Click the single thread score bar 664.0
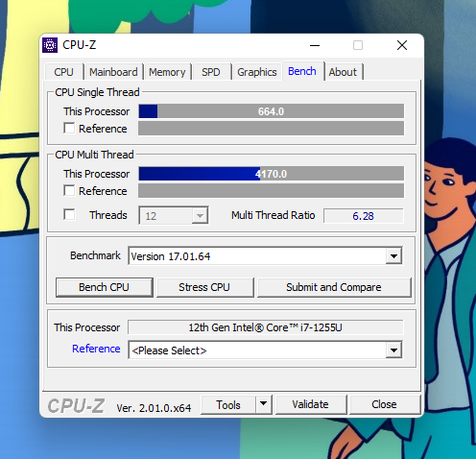 (x=271, y=111)
